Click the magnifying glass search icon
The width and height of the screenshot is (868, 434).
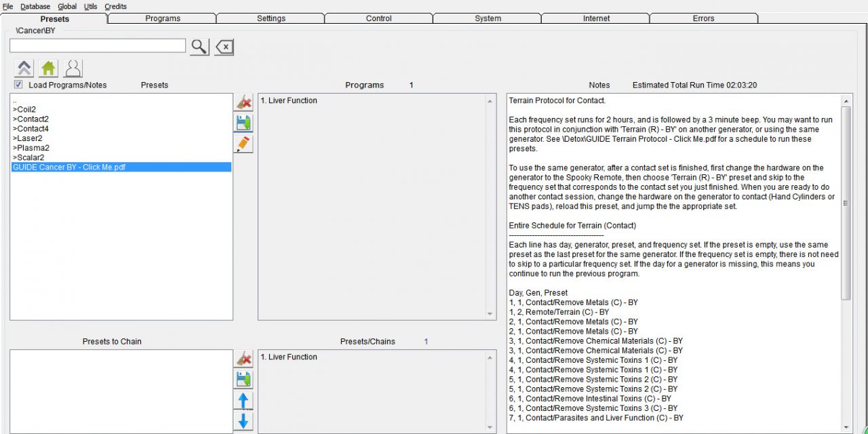[199, 47]
